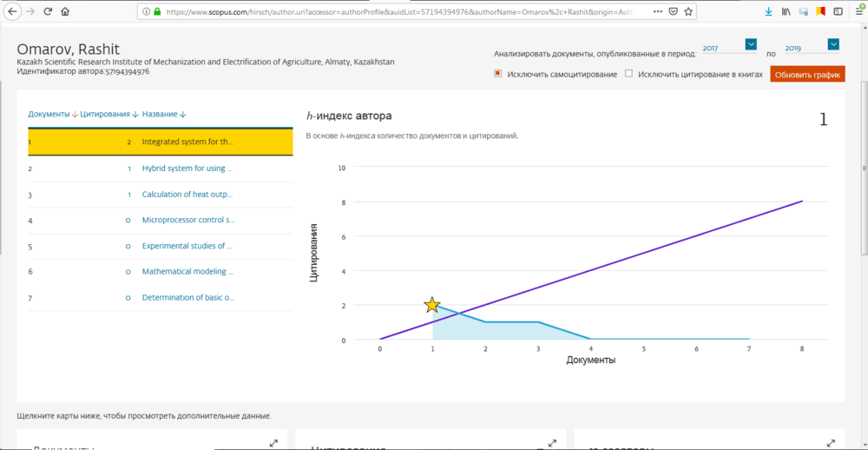Click citation count 2 for Integrated system
The image size is (868, 450).
[x=129, y=142]
